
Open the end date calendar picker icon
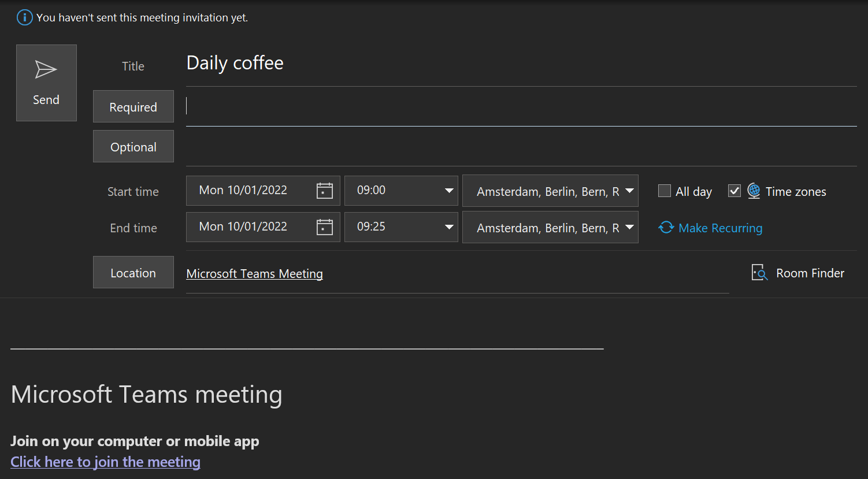click(x=325, y=227)
